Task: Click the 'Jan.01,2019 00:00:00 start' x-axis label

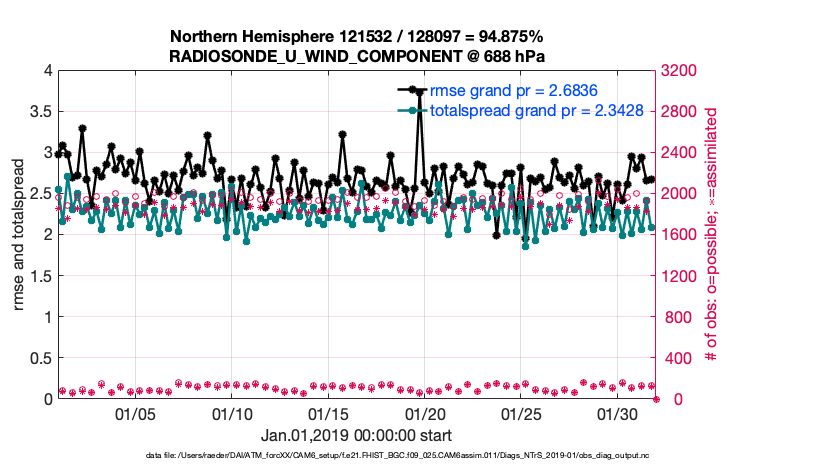Action: (x=356, y=435)
